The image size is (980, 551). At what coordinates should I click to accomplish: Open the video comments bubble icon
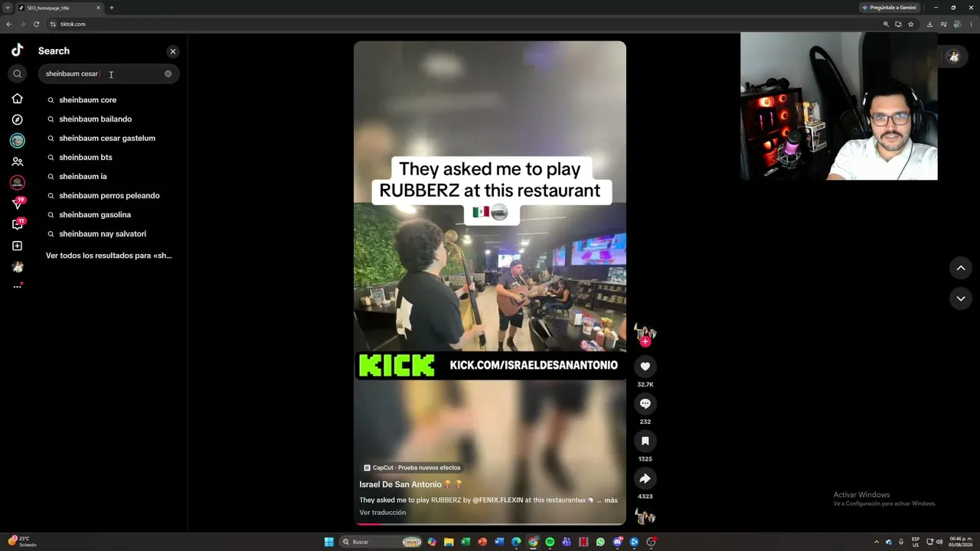coord(645,403)
